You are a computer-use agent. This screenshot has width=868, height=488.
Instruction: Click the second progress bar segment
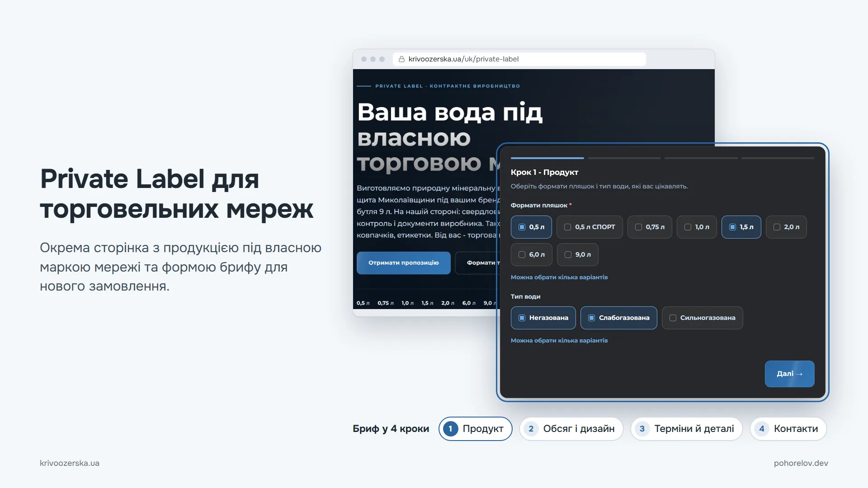tap(624, 158)
